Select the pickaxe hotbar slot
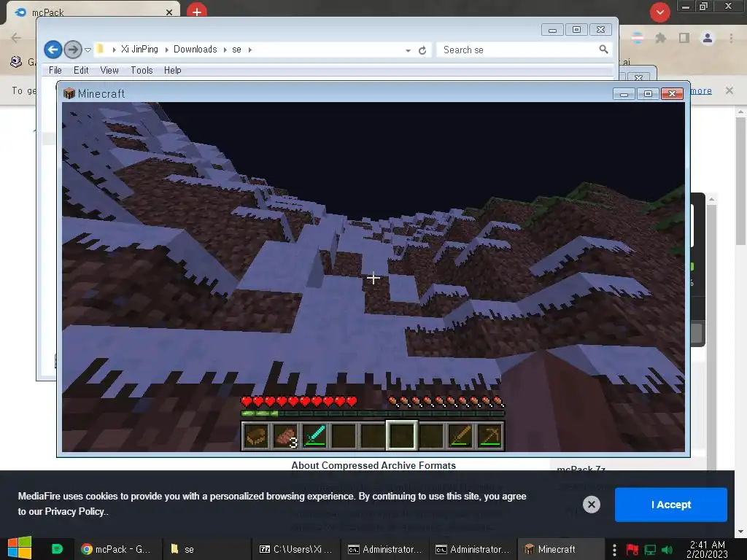The width and height of the screenshot is (747, 560). click(x=489, y=436)
